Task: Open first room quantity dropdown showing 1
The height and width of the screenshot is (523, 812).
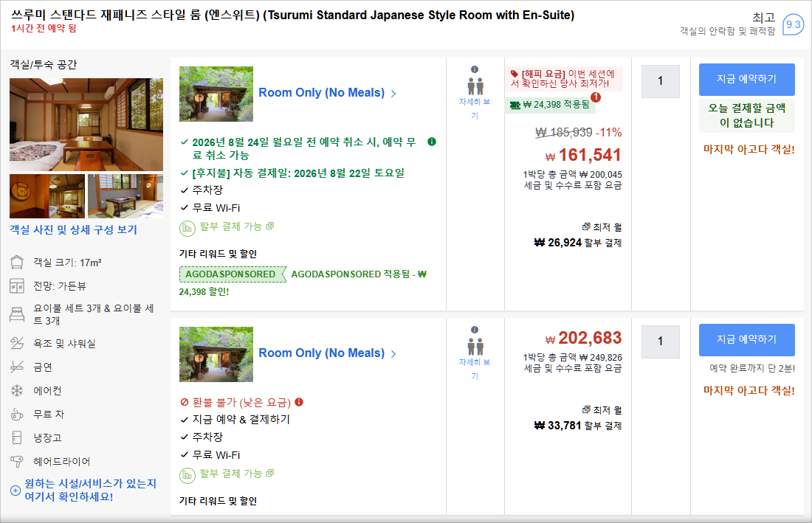Action: click(x=660, y=81)
